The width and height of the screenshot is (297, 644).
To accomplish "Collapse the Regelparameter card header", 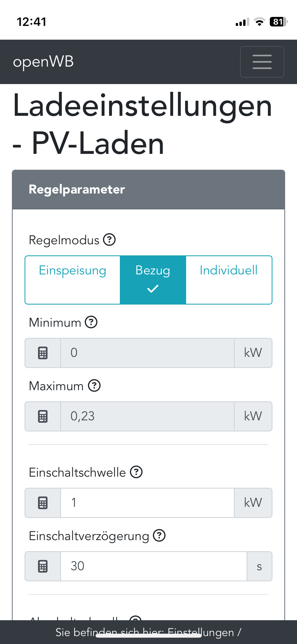I will [x=148, y=190].
